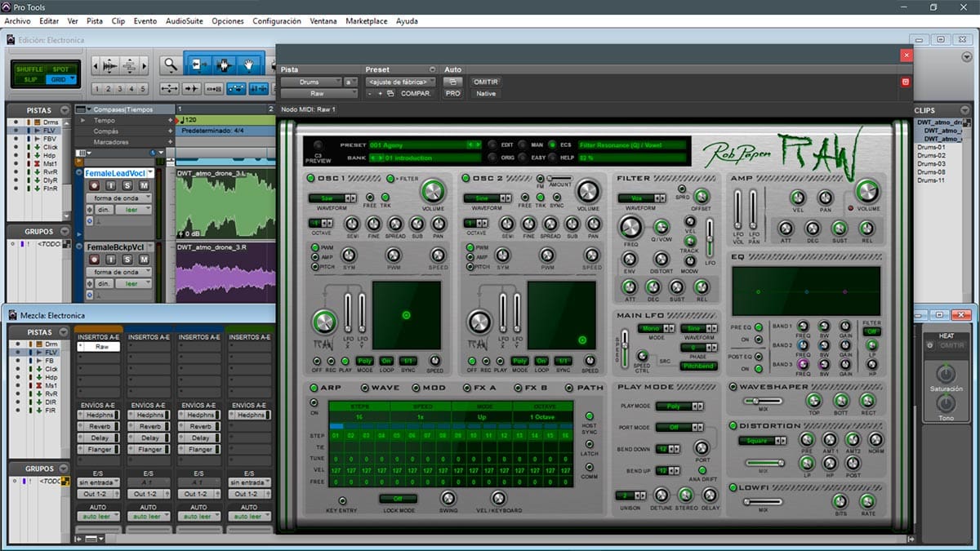Click the plugin target red icon
980x551 pixels.
pyautogui.click(x=905, y=82)
